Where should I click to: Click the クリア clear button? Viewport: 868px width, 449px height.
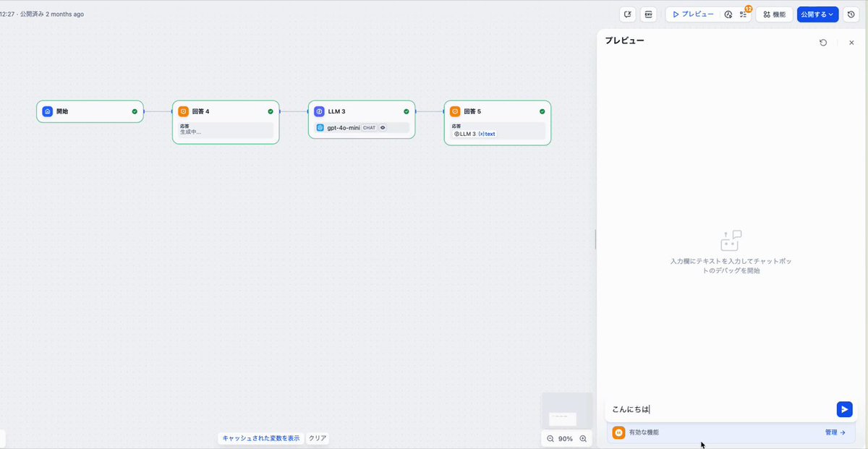(318, 438)
